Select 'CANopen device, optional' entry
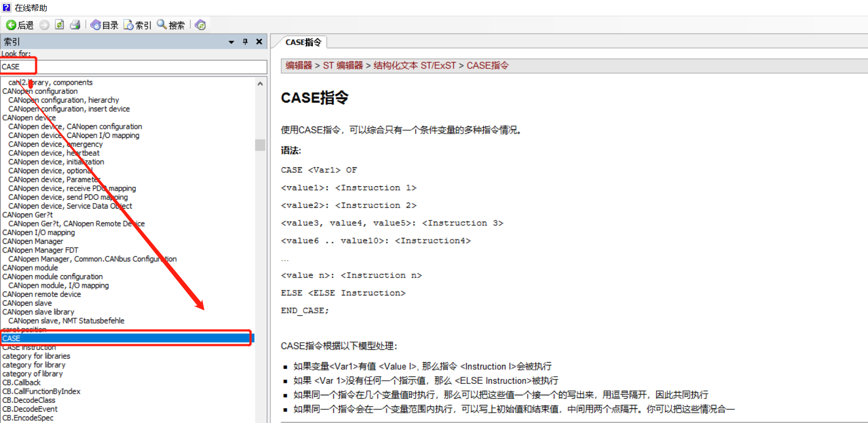 pos(50,171)
